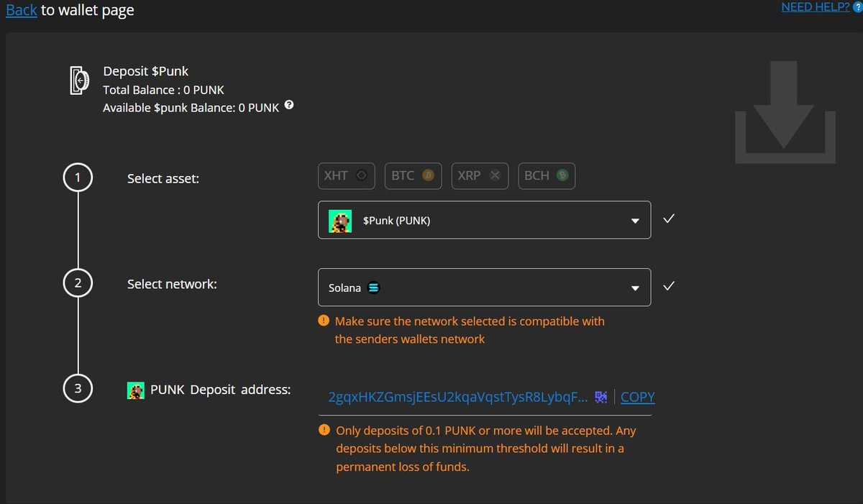Screen dimensions: 863x504
Task: Select the BCH asset shortcut
Action: pos(547,175)
